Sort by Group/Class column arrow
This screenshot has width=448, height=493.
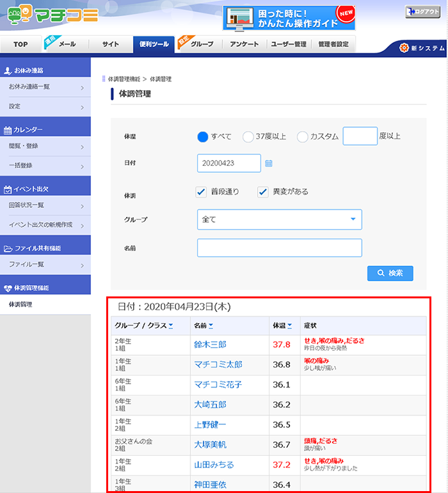click(x=171, y=326)
